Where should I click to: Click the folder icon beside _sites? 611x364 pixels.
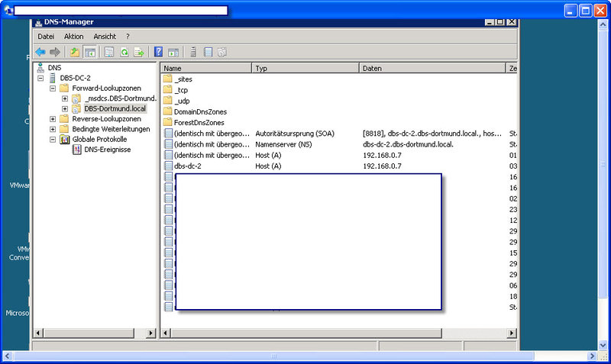pyautogui.click(x=167, y=79)
